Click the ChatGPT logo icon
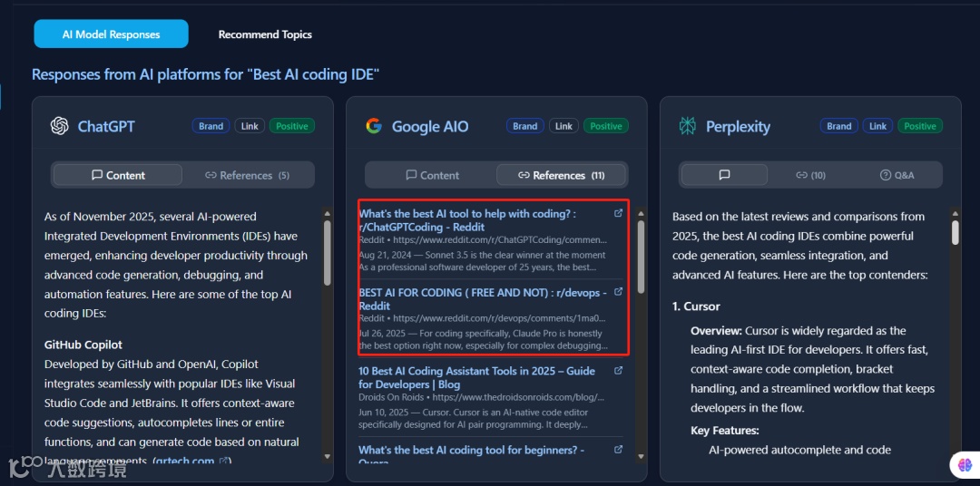Screen dimensions: 980x486 click(59, 126)
